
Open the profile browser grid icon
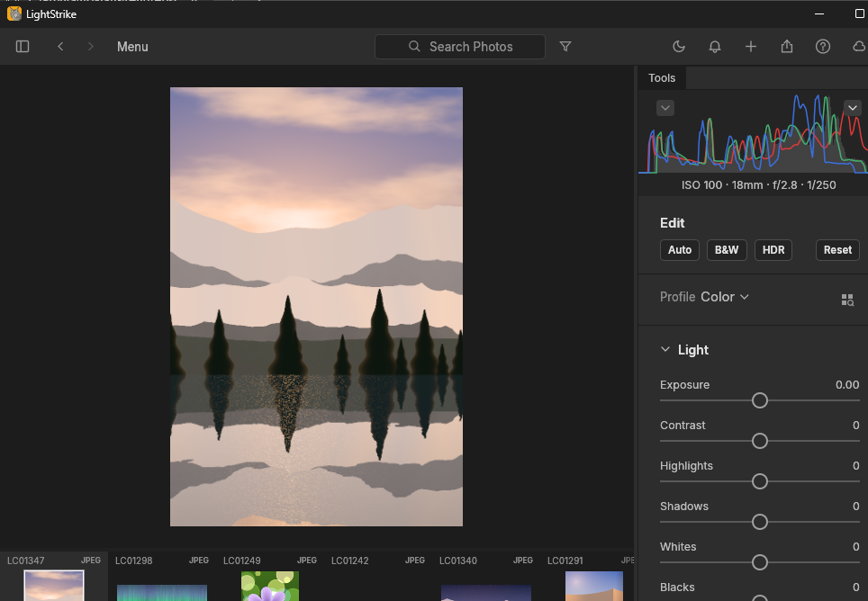pos(847,300)
